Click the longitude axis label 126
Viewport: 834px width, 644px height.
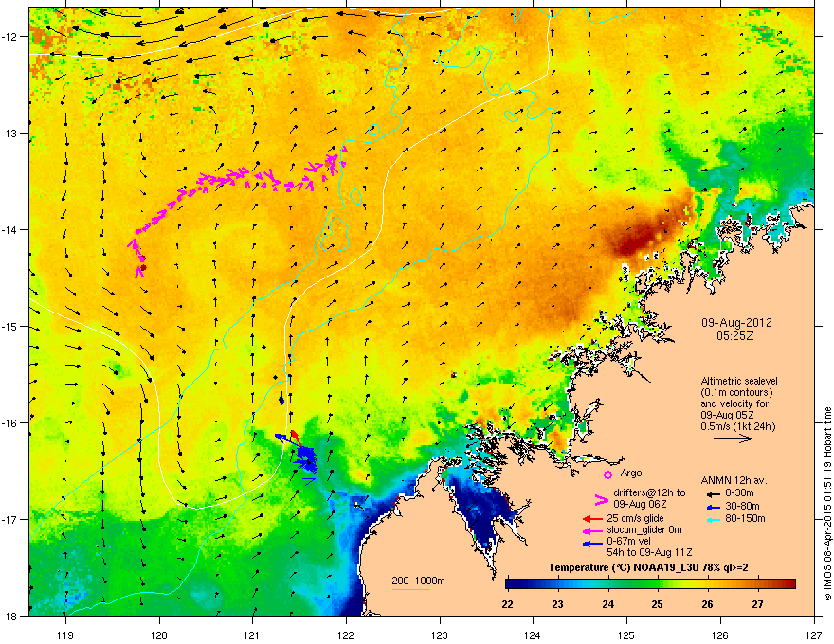point(720,635)
